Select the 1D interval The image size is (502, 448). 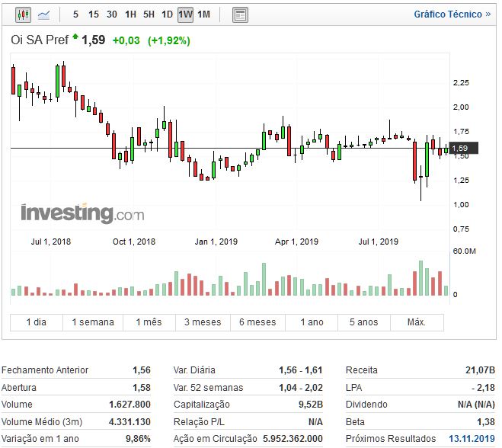coord(167,14)
